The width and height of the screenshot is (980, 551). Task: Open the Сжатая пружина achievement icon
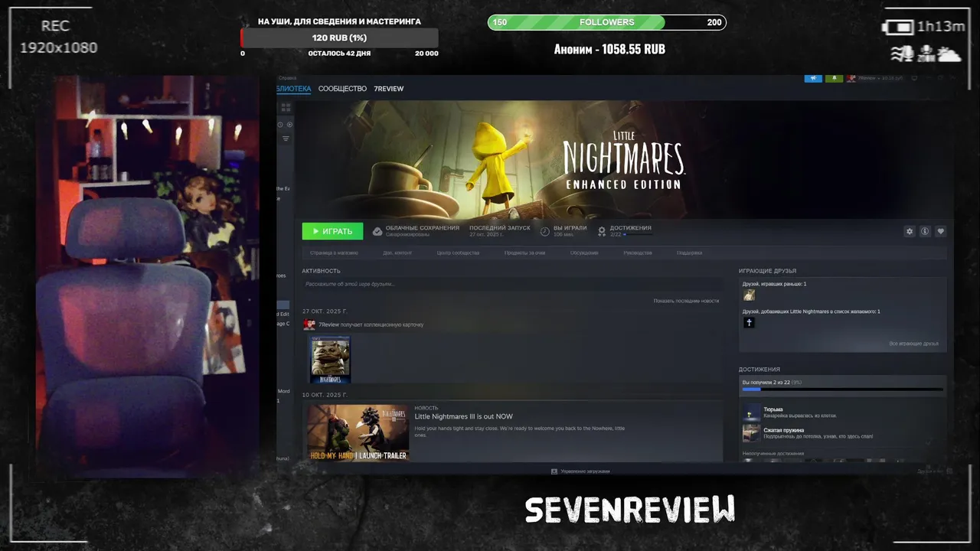pyautogui.click(x=751, y=433)
